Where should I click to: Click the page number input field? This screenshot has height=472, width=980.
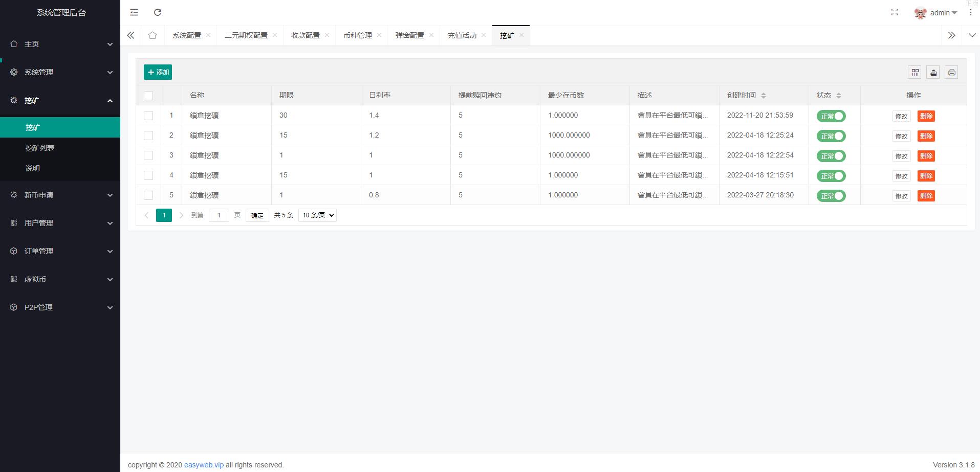(219, 215)
